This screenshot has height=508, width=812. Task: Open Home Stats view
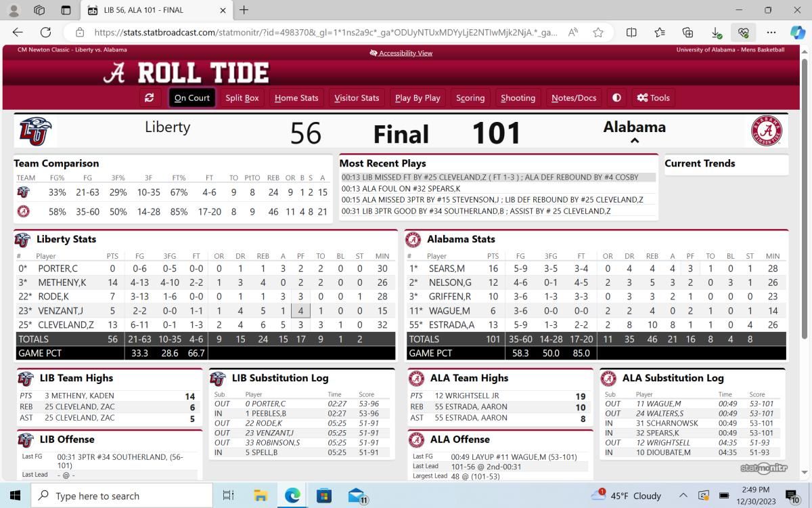[296, 98]
